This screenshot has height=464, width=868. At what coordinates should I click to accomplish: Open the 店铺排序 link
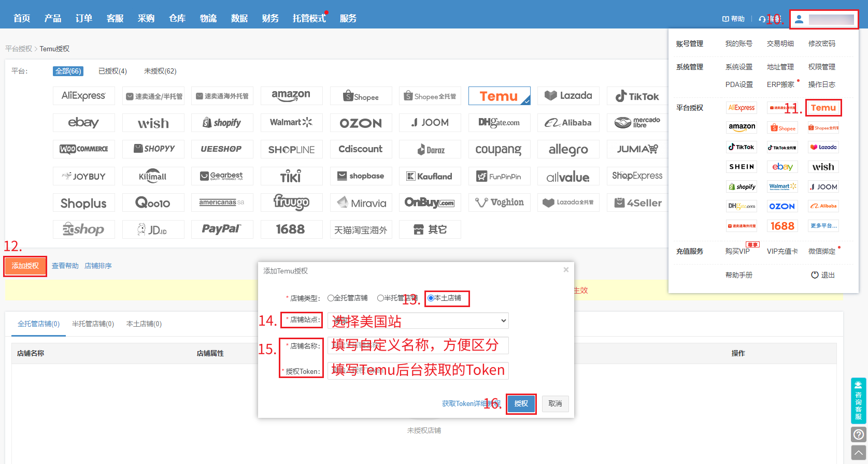click(98, 266)
